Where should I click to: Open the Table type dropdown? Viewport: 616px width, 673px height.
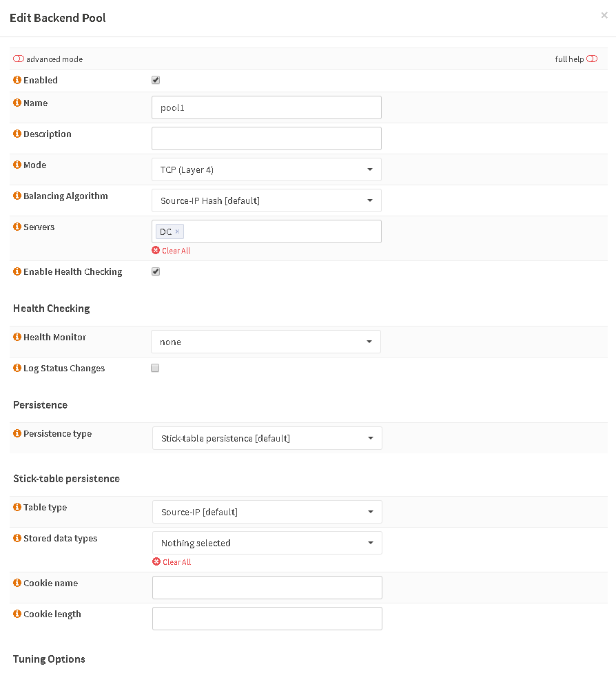pos(267,512)
